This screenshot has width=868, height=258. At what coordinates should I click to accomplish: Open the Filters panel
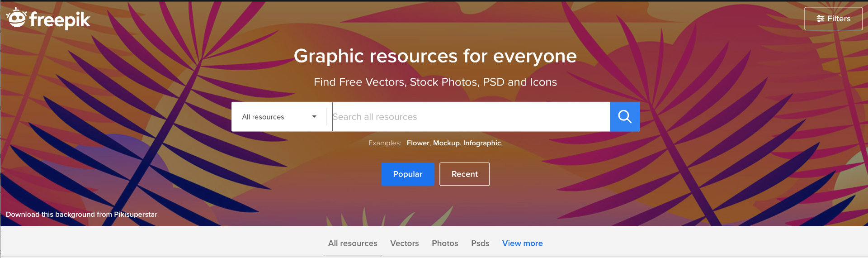(833, 19)
